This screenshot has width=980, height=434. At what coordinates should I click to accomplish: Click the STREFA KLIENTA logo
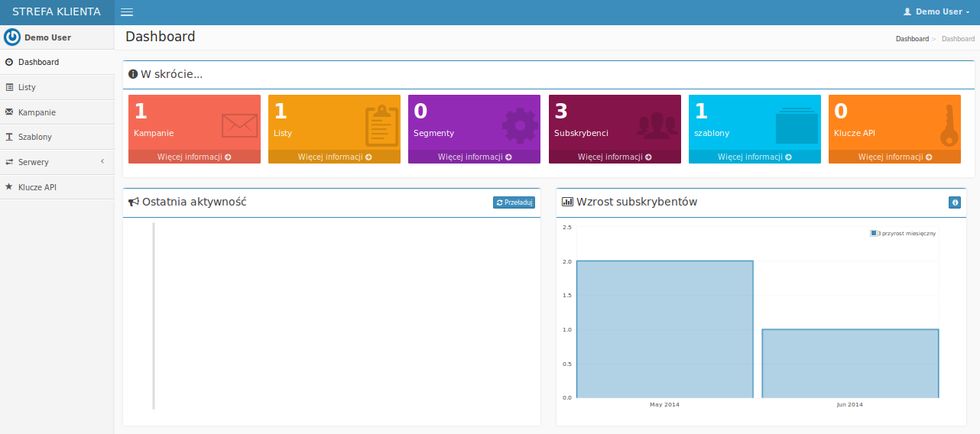click(57, 12)
